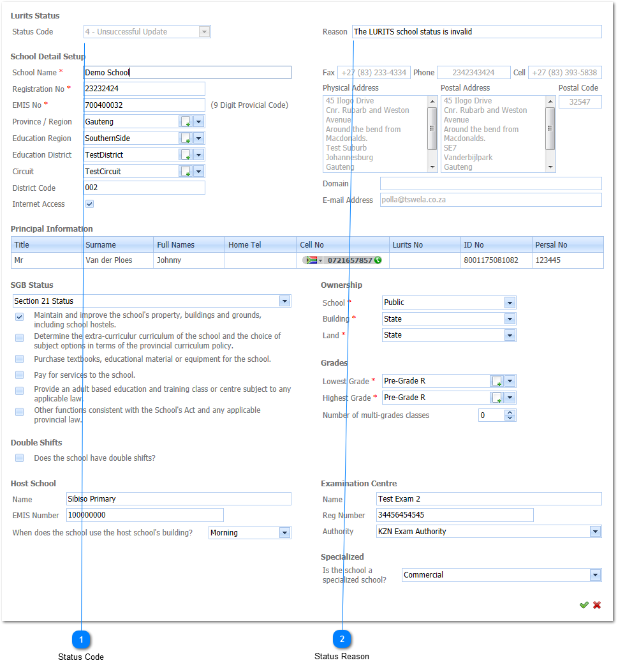This screenshot has height=672, width=618.
Task: Expand the Education District dropdown arrow
Action: [x=199, y=154]
